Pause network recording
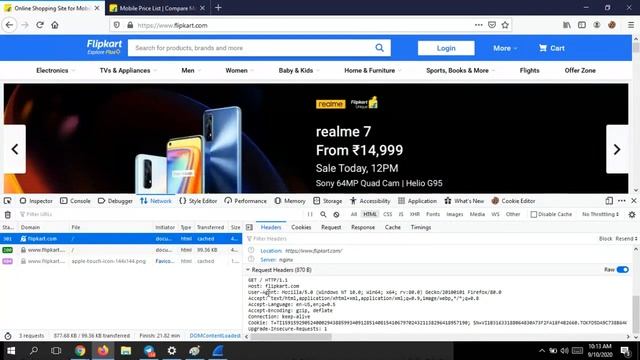 point(310,214)
